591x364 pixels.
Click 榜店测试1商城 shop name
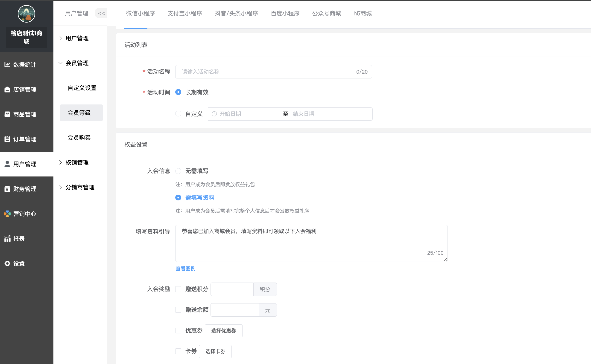[x=26, y=37]
